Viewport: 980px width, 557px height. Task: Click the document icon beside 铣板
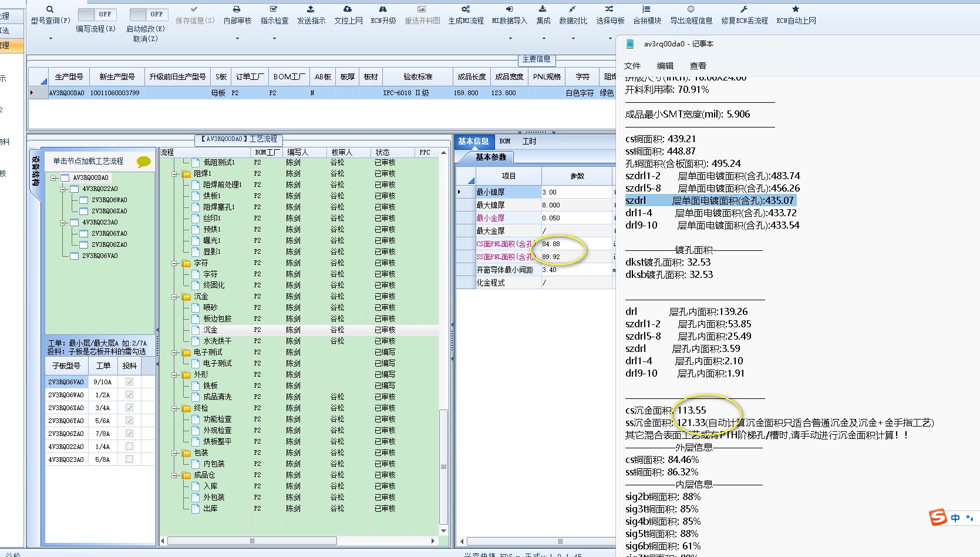196,386
